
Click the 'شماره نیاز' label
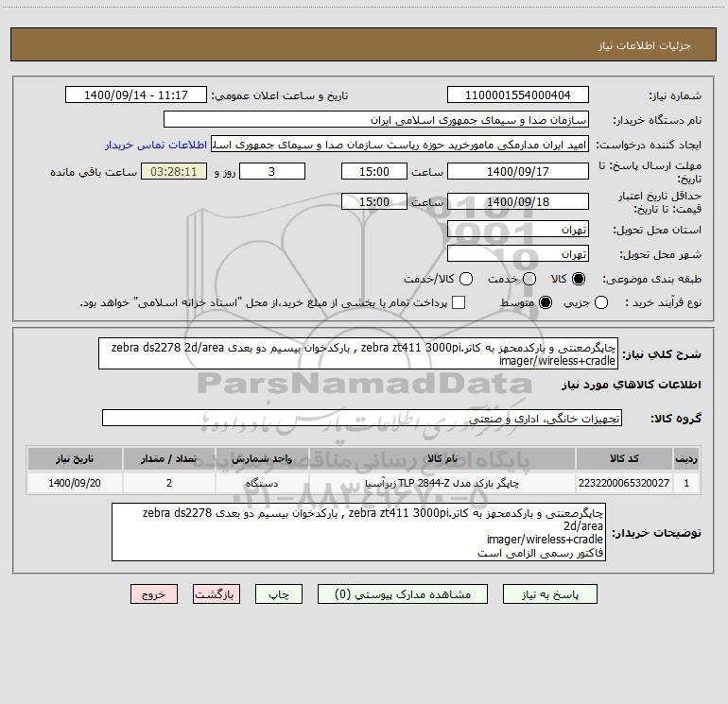point(675,95)
